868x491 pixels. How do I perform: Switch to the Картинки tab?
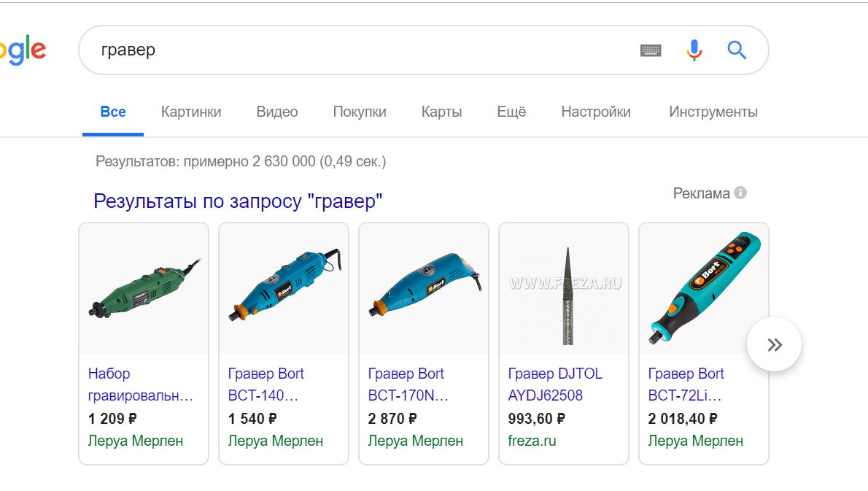[191, 112]
